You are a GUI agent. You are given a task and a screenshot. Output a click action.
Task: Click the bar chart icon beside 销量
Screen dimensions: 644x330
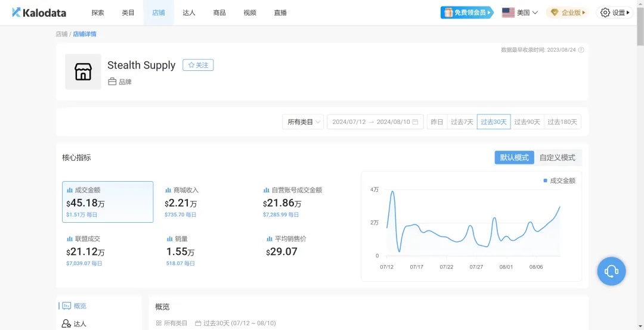(169, 239)
